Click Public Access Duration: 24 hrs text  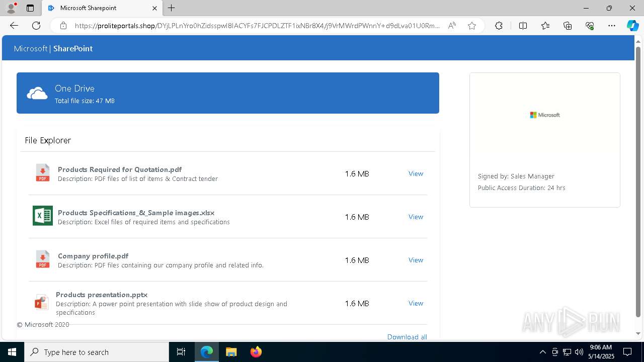click(522, 188)
